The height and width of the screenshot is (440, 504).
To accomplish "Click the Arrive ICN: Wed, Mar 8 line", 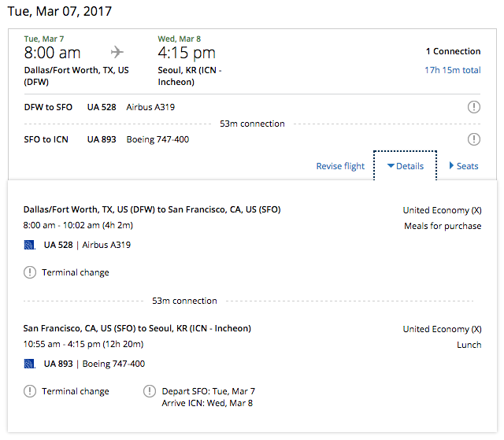I will pyautogui.click(x=207, y=403).
